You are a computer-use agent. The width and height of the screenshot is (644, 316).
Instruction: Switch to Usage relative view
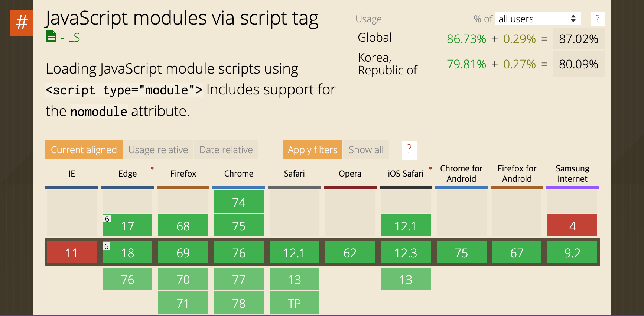(x=158, y=149)
